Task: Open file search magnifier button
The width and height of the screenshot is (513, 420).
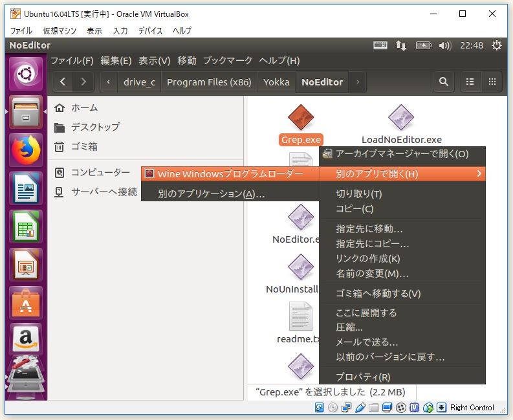Action: (444, 82)
